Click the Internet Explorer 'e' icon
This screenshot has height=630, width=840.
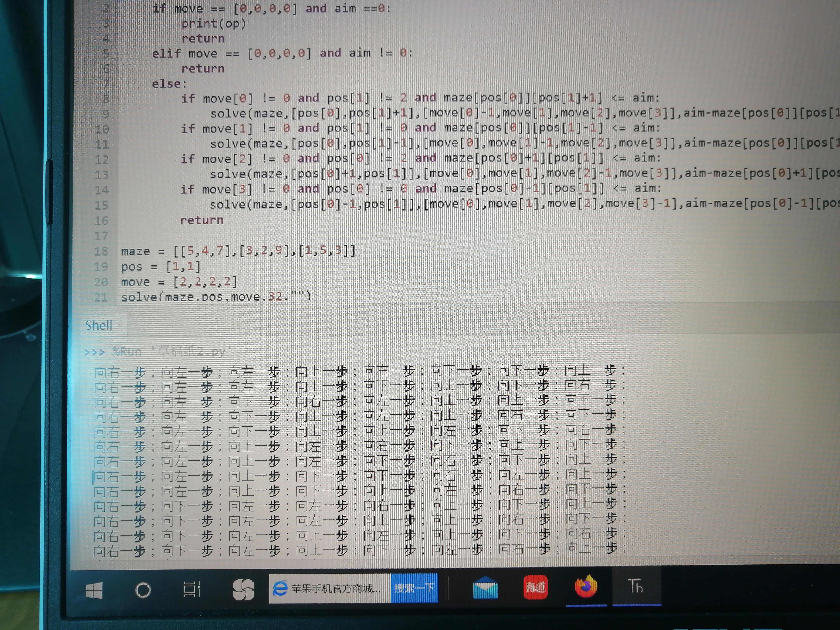click(x=280, y=589)
